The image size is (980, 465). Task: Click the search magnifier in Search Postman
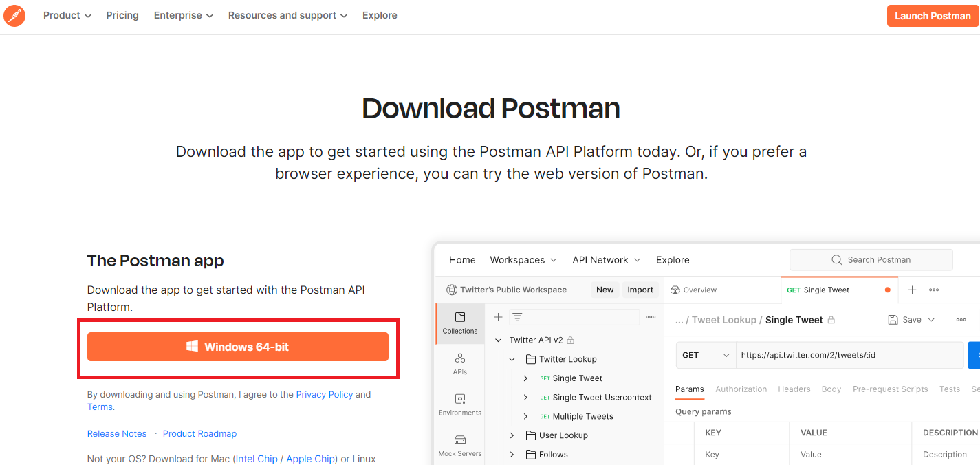(x=837, y=260)
